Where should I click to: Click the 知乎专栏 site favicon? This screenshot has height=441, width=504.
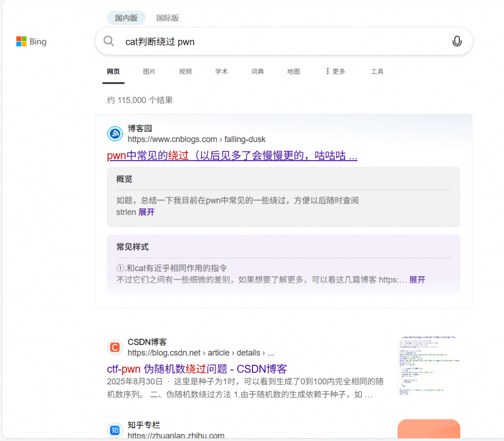[x=115, y=430]
